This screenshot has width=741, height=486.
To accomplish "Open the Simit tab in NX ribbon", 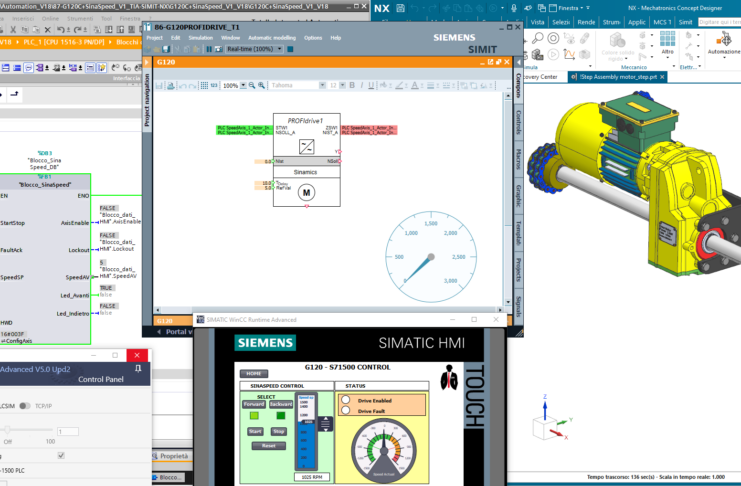I will [x=685, y=22].
